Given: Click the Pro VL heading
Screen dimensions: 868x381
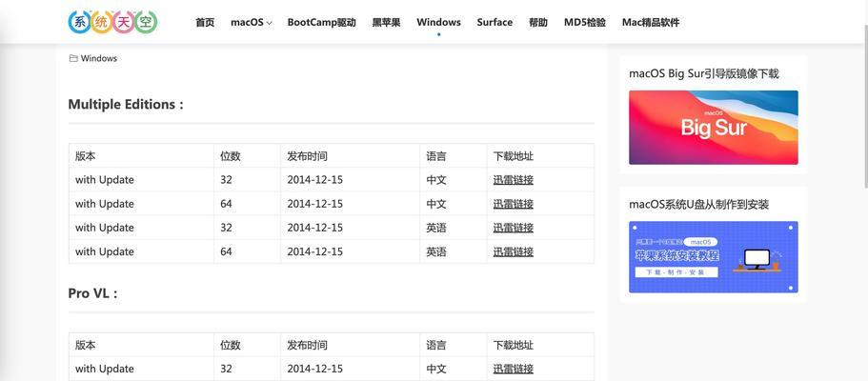Looking at the screenshot, I should click(x=93, y=293).
